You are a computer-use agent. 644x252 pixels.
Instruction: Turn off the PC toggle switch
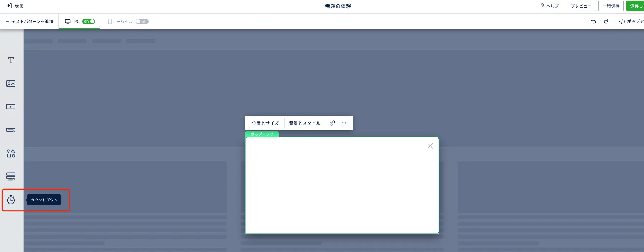(89, 22)
